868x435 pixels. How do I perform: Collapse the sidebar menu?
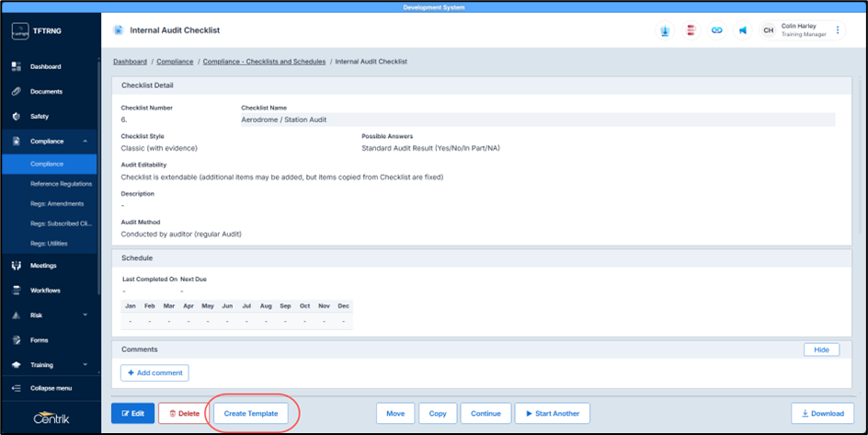click(x=51, y=388)
